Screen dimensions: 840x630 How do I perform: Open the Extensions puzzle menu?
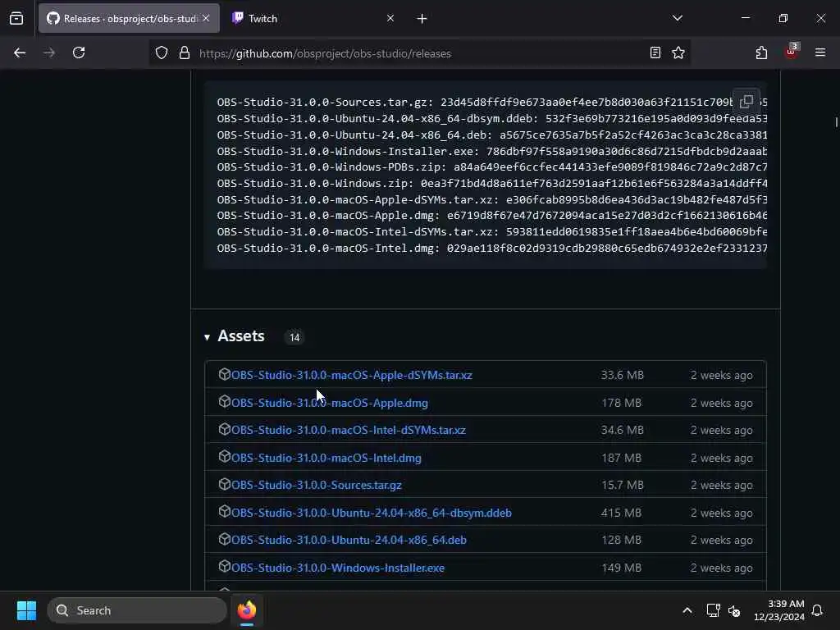pos(761,52)
